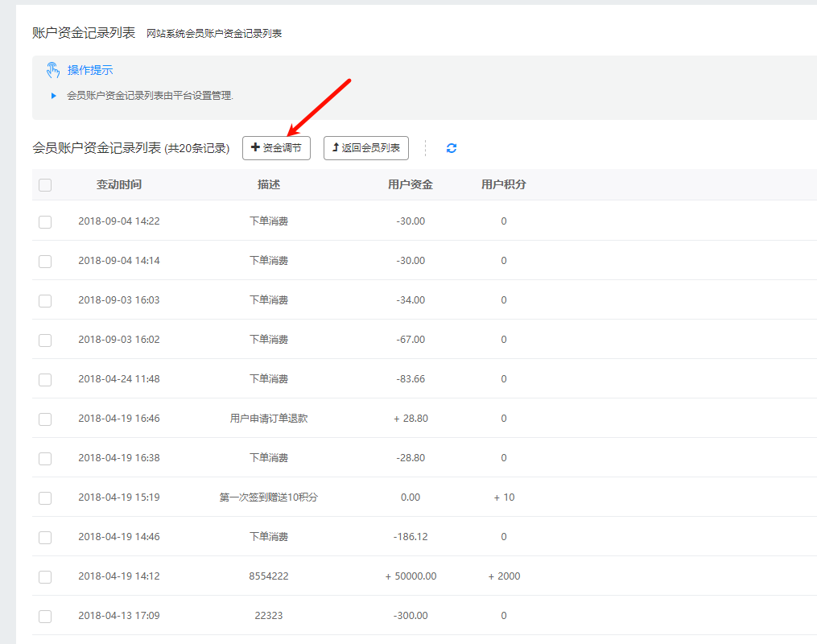Select the 用户申请订单退款 row checkbox
This screenshot has height=644, width=817.
45,419
